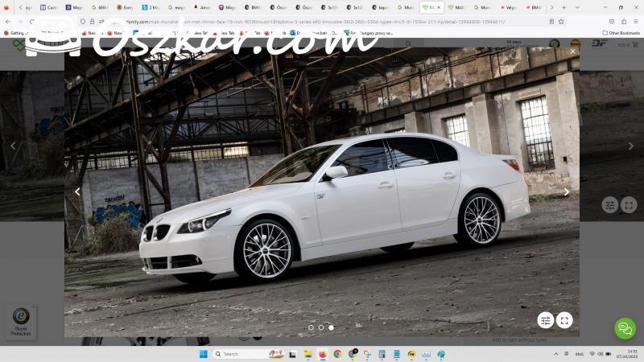Click dimmed background fullscreen icon
644x362 pixels.
pyautogui.click(x=629, y=205)
